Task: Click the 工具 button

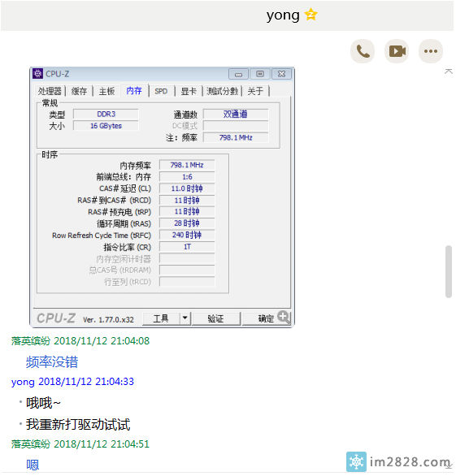Action: tap(161, 318)
